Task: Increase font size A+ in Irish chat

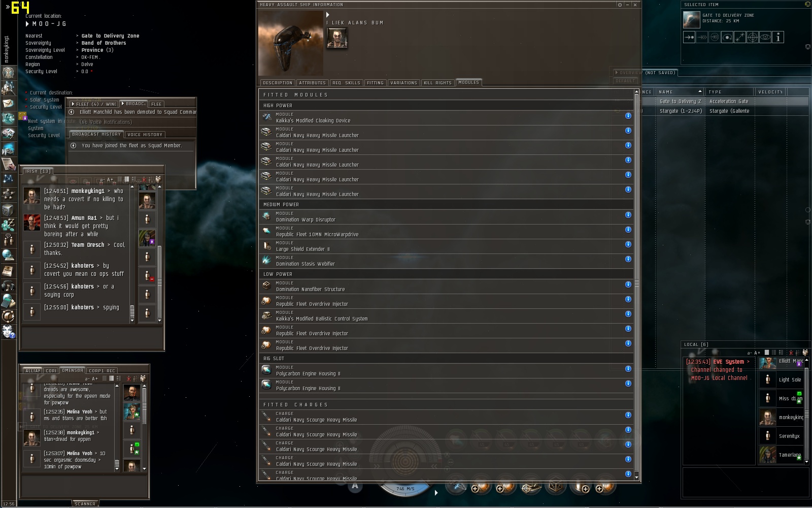Action: pos(110,180)
